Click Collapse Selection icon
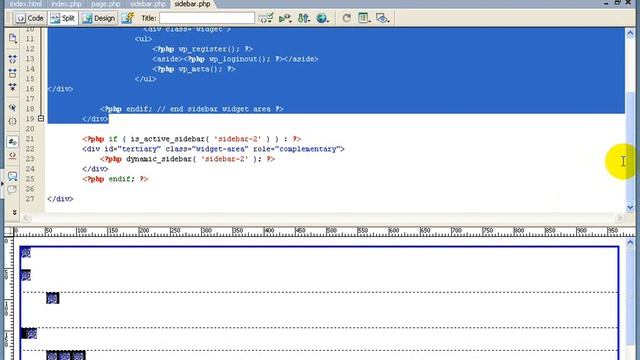This screenshot has width=640, height=360. pos(12,73)
